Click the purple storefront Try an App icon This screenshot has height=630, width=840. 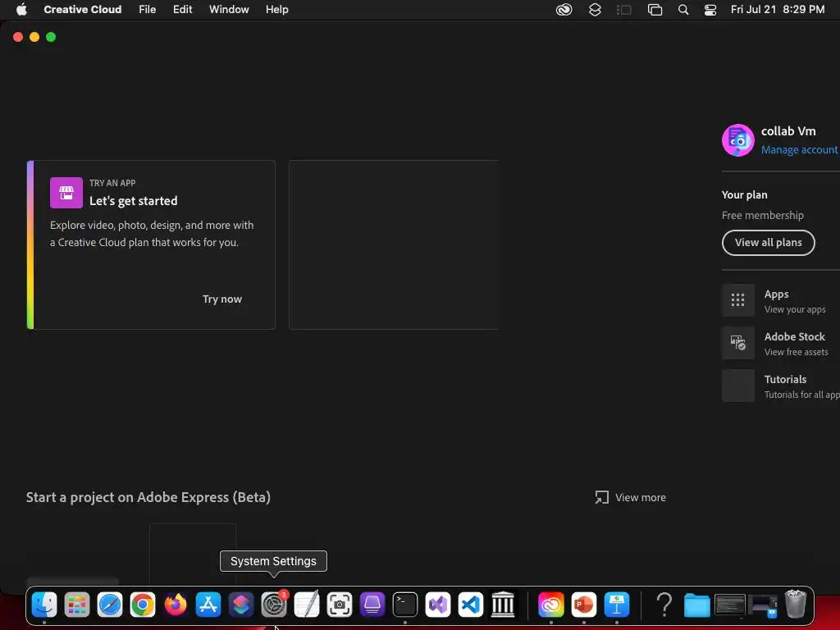(x=66, y=192)
